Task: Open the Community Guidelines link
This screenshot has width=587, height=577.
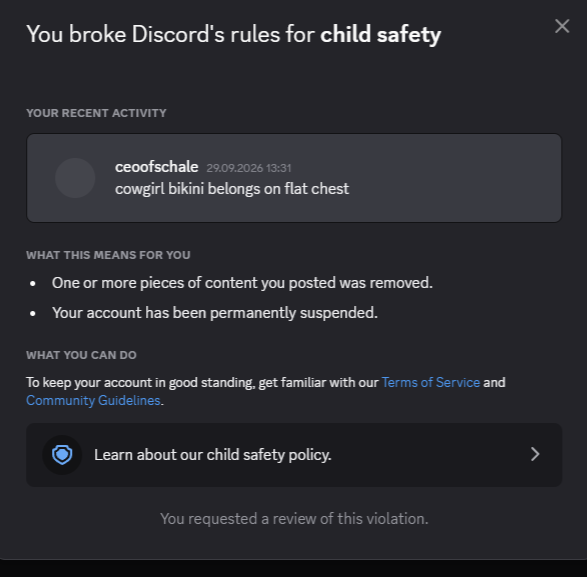Action: pyautogui.click(x=93, y=400)
